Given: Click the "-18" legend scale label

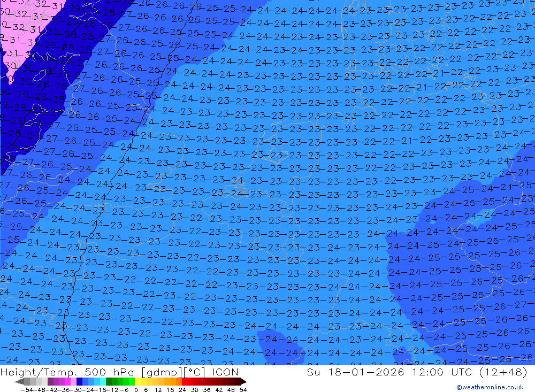Looking at the screenshot, I should tap(100, 390).
